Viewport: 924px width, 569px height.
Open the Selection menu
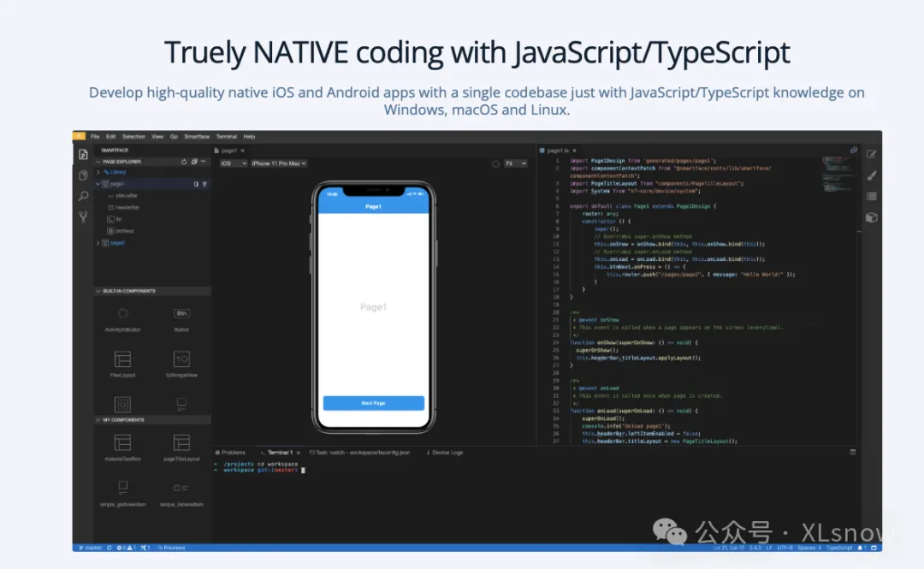133,136
